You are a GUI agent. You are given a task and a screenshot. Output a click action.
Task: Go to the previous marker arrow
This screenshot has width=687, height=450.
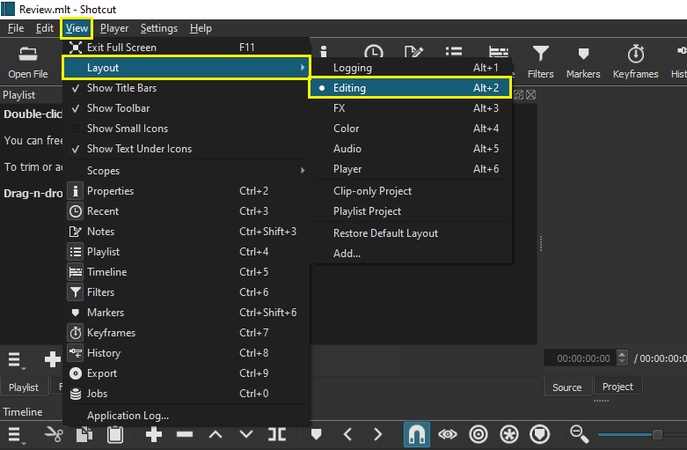(347, 435)
